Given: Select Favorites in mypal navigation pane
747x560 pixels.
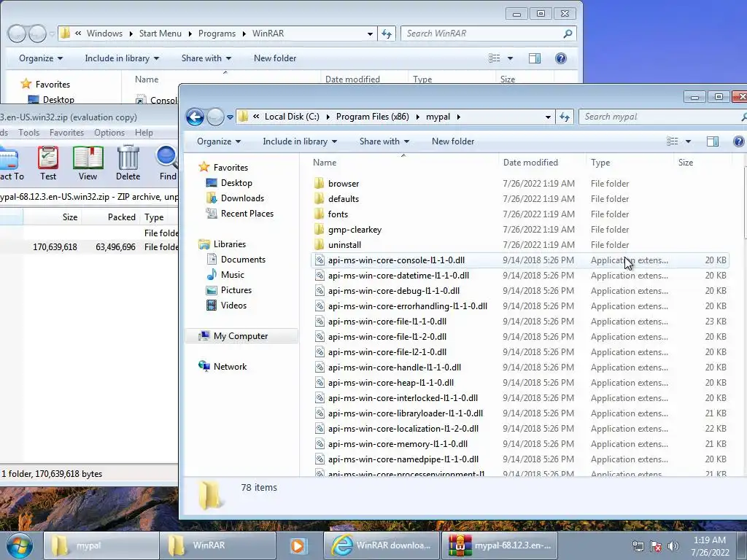Looking at the screenshot, I should [231, 168].
